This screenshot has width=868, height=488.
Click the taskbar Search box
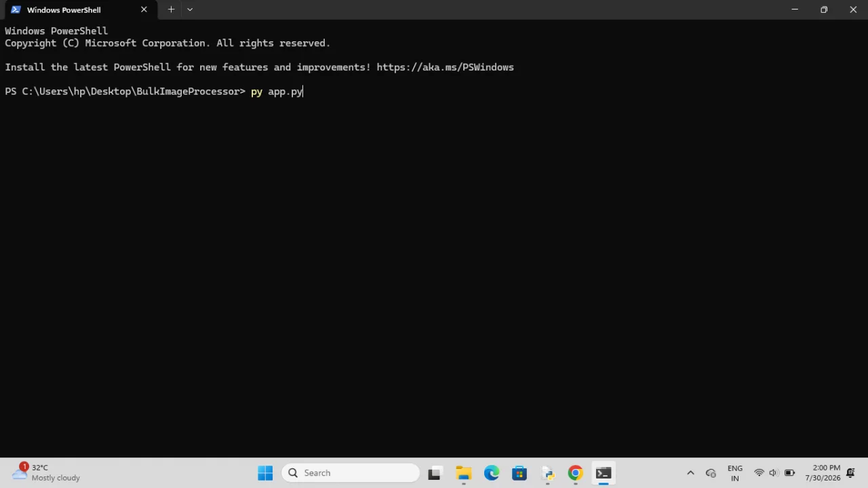point(351,473)
